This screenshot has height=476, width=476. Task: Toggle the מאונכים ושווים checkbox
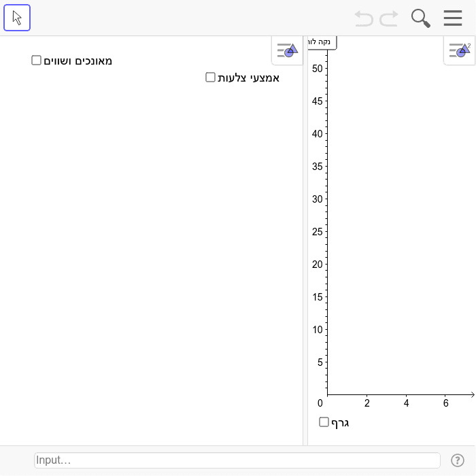click(36, 60)
